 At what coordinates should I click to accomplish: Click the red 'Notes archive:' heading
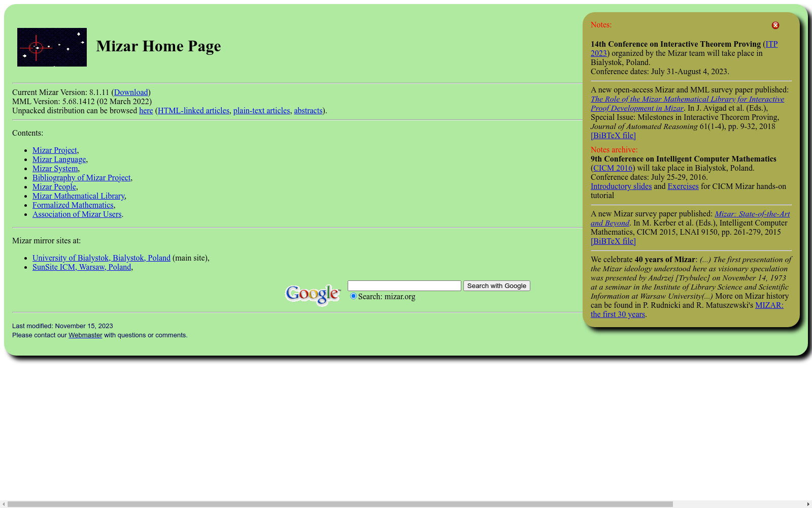point(614,150)
